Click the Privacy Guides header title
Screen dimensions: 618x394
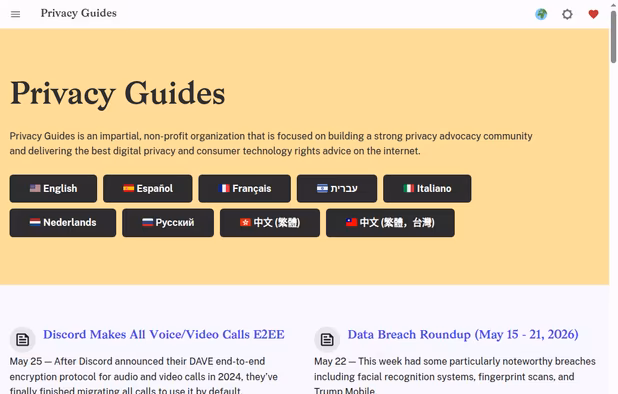(79, 13)
